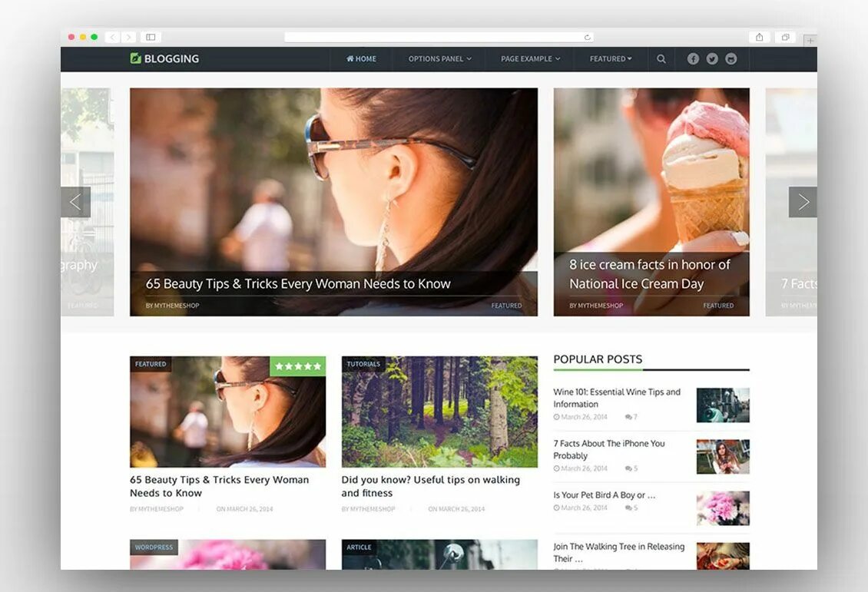
Task: Click comment count on iPhone facts post
Action: (x=631, y=468)
